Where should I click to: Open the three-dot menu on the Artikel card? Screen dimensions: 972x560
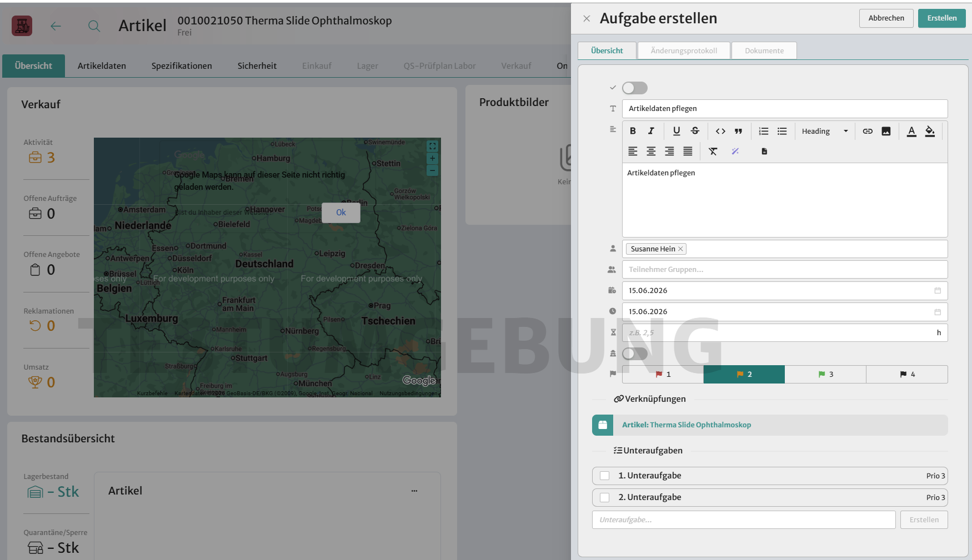pos(414,491)
